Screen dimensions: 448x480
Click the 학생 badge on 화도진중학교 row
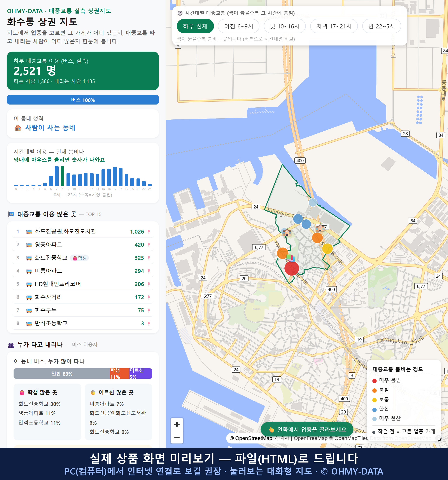(80, 258)
